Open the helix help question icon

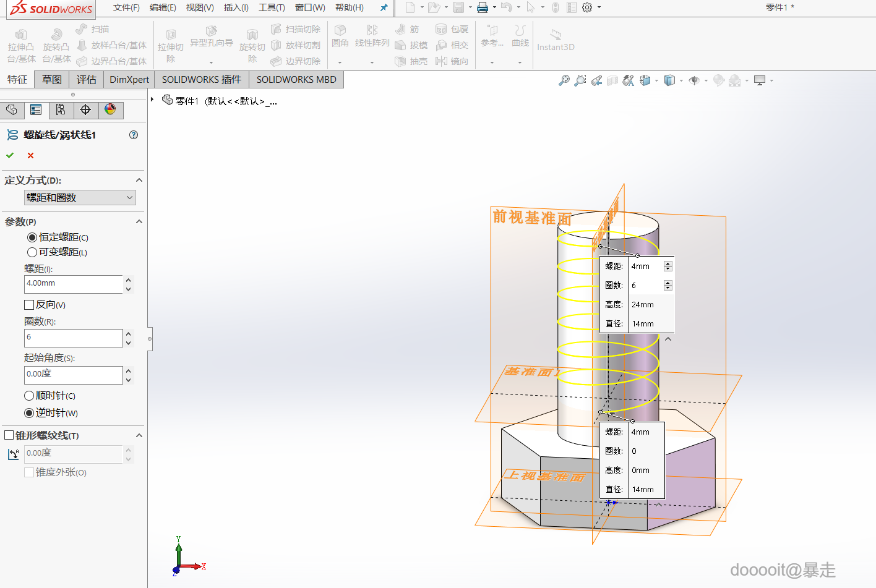tap(134, 135)
